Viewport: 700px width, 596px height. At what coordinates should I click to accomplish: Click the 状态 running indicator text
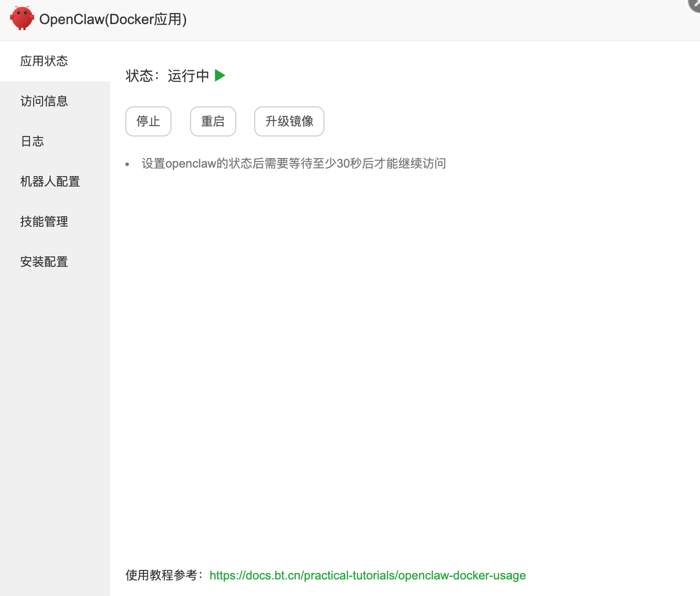(x=142, y=75)
